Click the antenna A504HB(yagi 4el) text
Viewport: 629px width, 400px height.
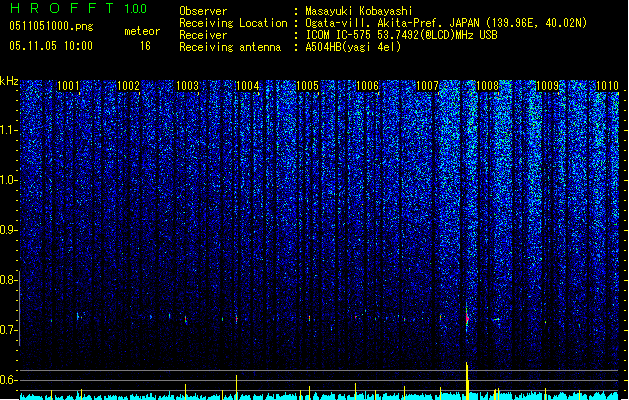pyautogui.click(x=353, y=47)
